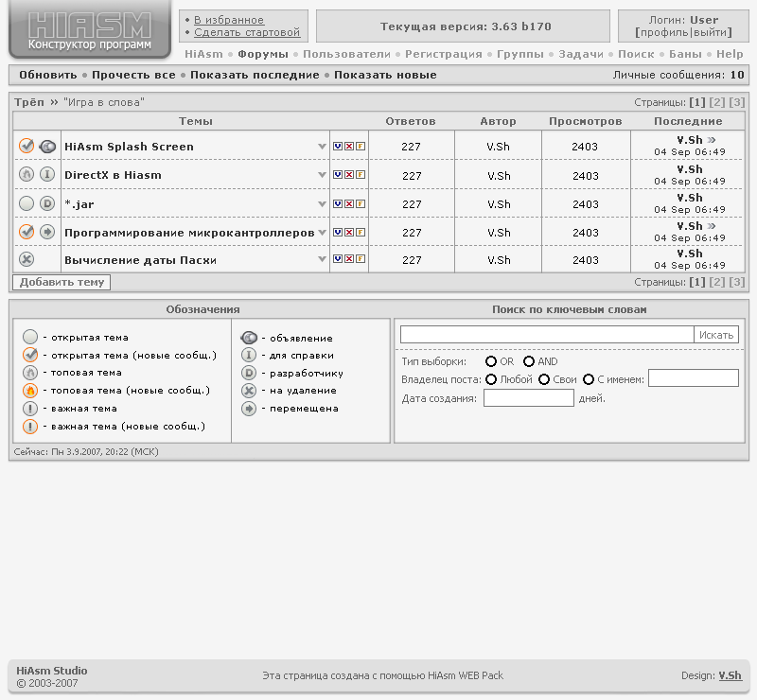Click the red X icon in DirectX row
757x700 pixels.
(x=348, y=175)
